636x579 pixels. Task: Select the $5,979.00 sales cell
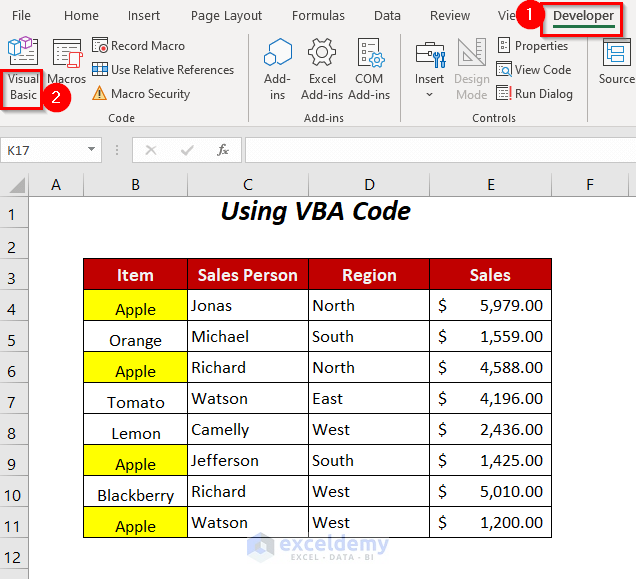pos(490,306)
